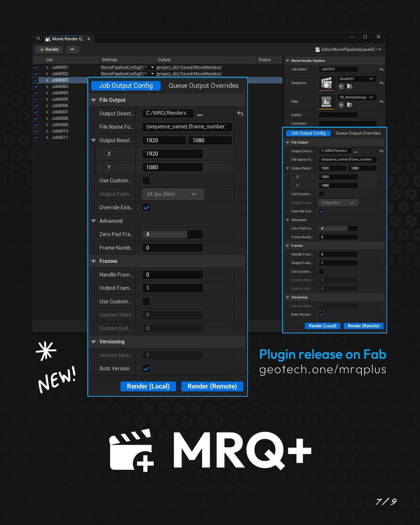
Task: Open the 3D_MotionDesign map dropdown
Action: coord(356,97)
